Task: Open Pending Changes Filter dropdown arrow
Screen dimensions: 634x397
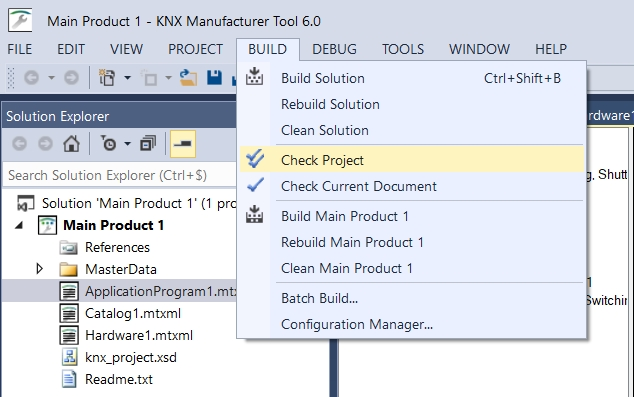Action: pyautogui.click(x=127, y=144)
